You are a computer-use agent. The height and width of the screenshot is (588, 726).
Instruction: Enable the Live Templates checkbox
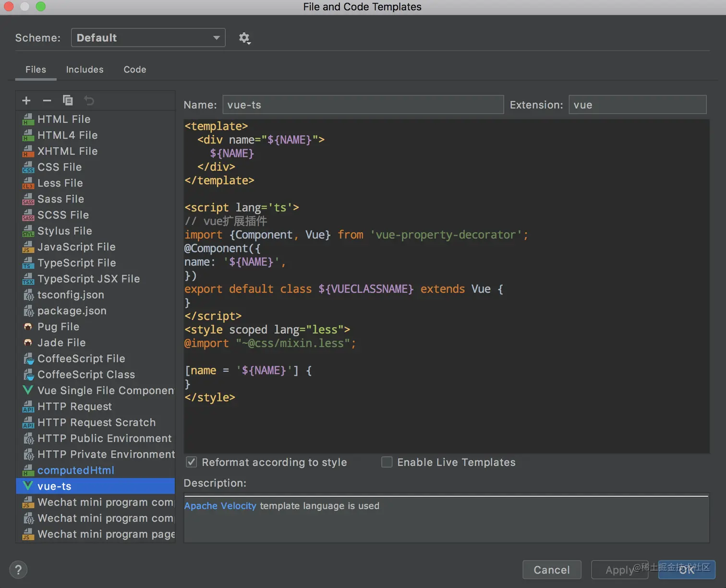pyautogui.click(x=387, y=462)
